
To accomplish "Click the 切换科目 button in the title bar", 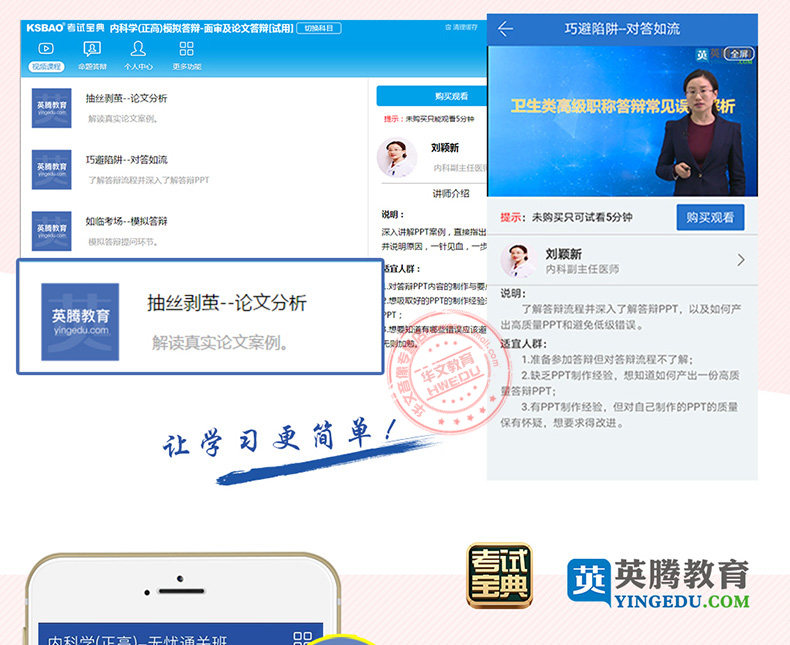I will 319,28.
